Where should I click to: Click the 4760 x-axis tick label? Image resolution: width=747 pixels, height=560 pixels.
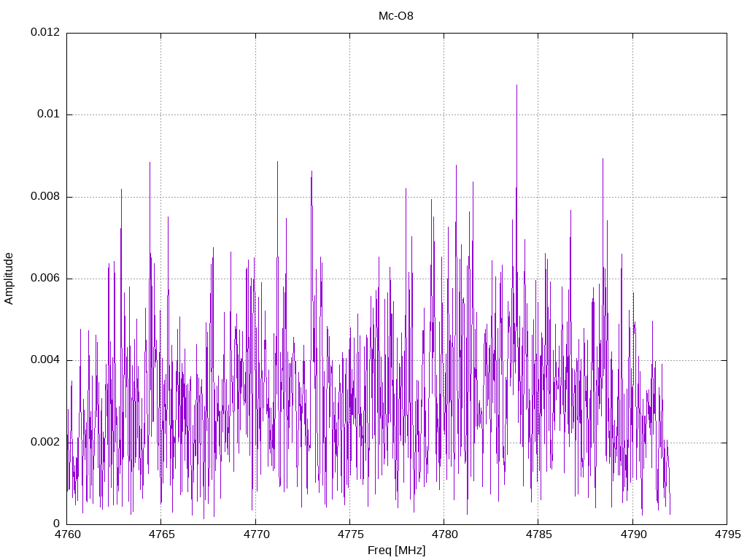tap(68, 534)
